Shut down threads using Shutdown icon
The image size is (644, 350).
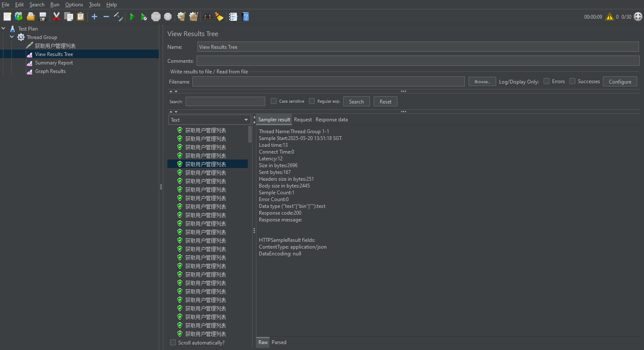tap(168, 17)
